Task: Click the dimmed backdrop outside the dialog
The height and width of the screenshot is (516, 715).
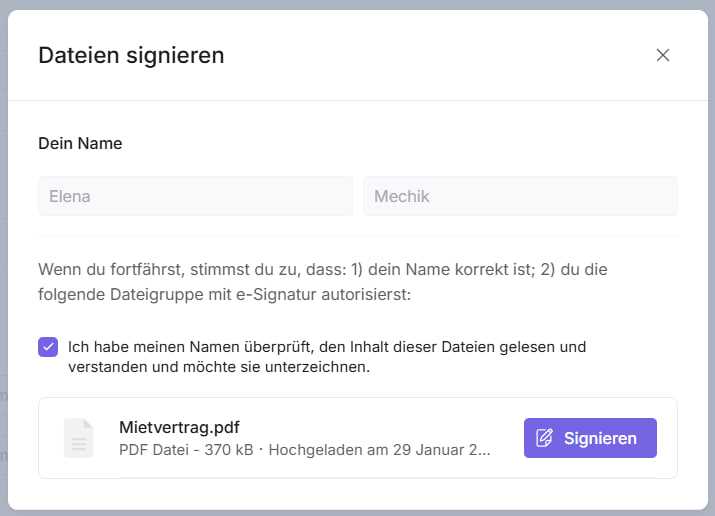Action: click(x=3, y=300)
